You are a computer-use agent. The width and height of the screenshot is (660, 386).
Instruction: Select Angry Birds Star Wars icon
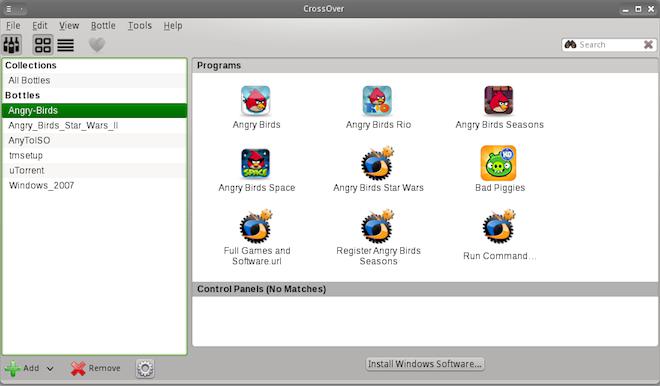[x=377, y=163]
